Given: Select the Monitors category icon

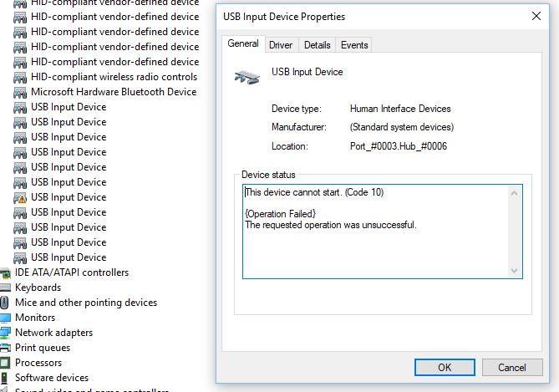Looking at the screenshot, I should [5, 318].
